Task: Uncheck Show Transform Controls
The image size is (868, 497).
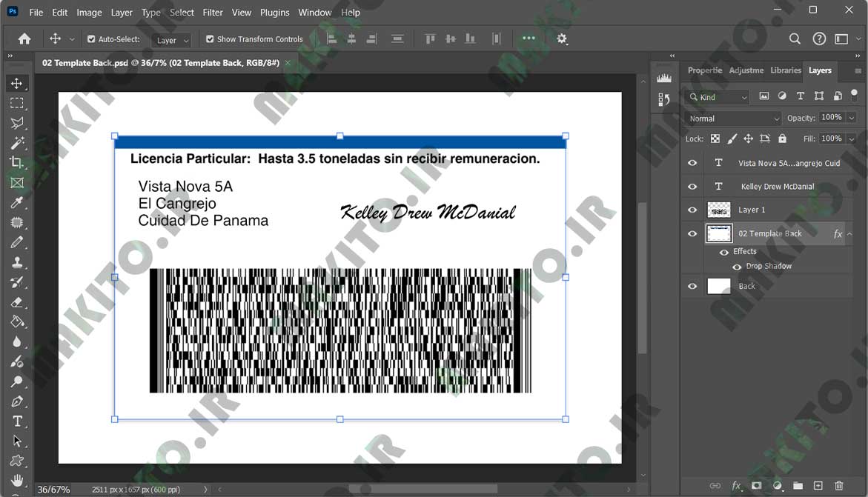Action: pos(210,39)
